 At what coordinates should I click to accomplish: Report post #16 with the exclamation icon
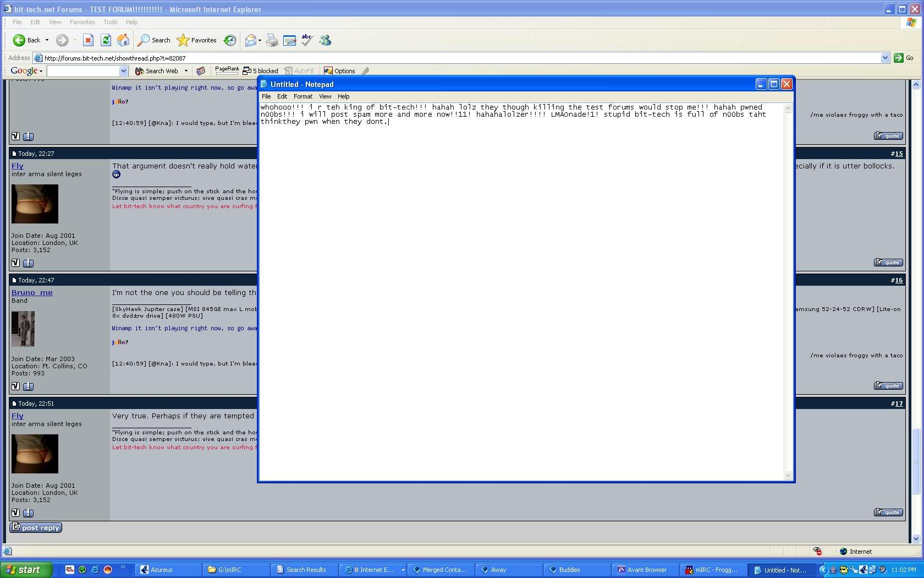click(x=28, y=386)
